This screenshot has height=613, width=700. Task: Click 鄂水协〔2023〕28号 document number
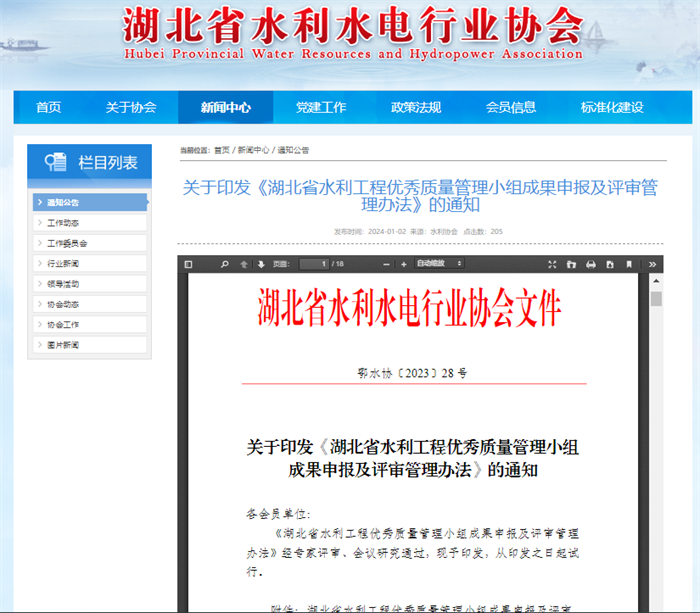tap(412, 373)
